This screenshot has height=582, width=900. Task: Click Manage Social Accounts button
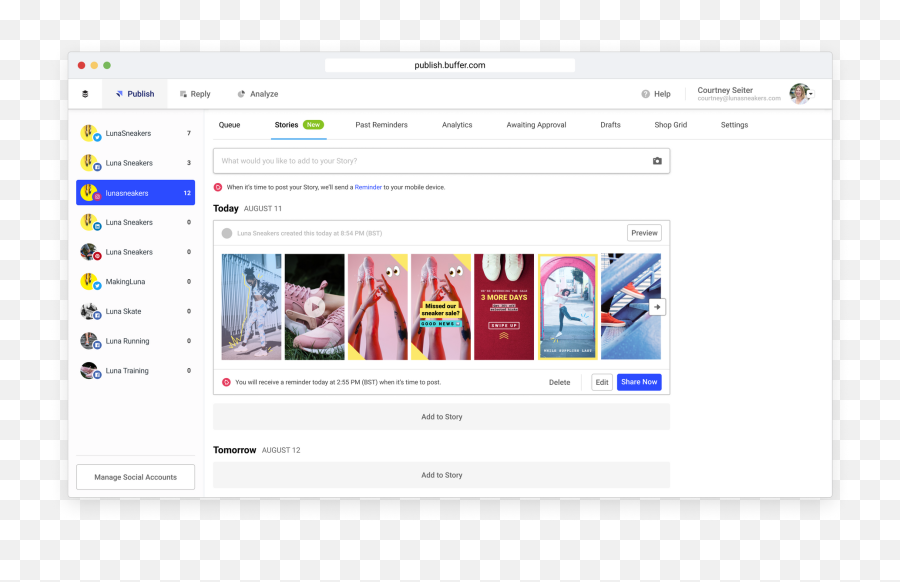pos(135,477)
